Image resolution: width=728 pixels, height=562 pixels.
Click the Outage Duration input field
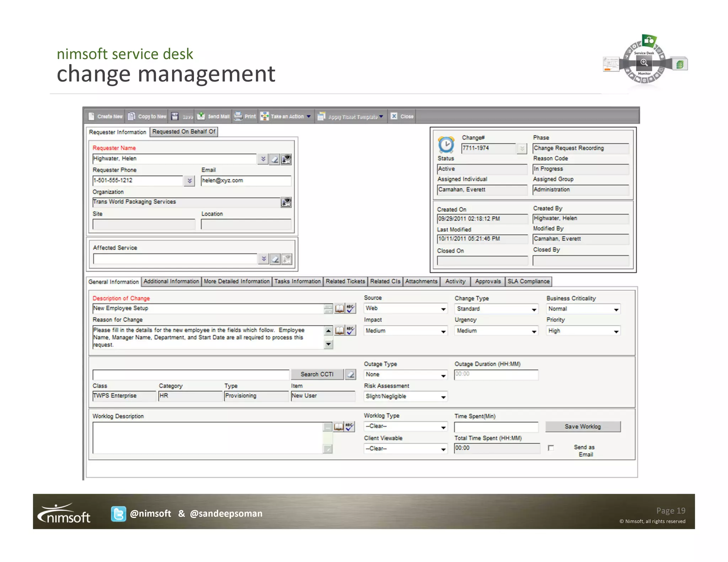coord(496,374)
